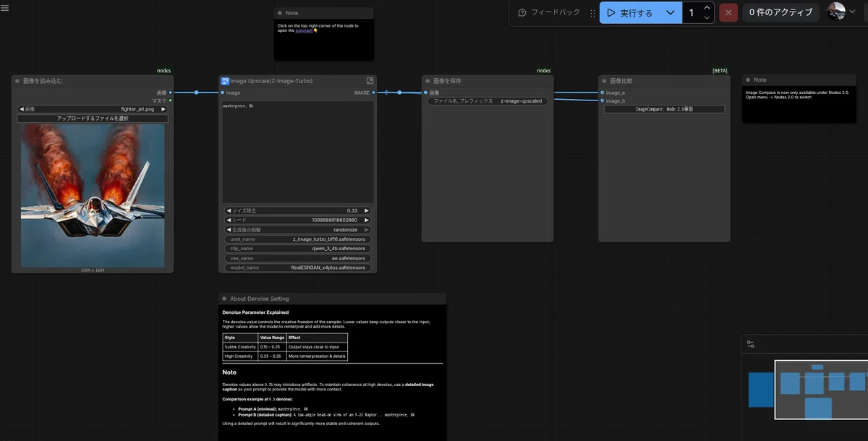Screen dimensions: 868x441
Task: Collapse the Image Compare Note node dot
Action: click(748, 80)
